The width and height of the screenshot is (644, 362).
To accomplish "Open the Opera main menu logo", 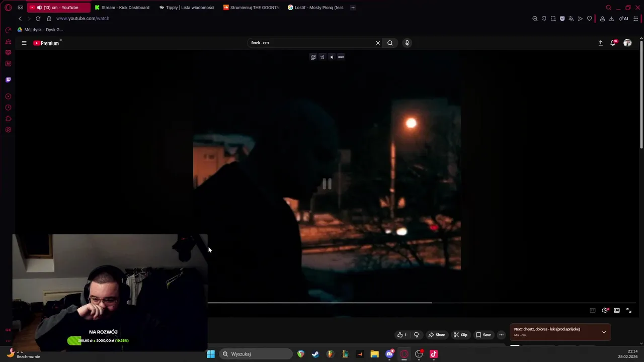I will [x=8, y=8].
